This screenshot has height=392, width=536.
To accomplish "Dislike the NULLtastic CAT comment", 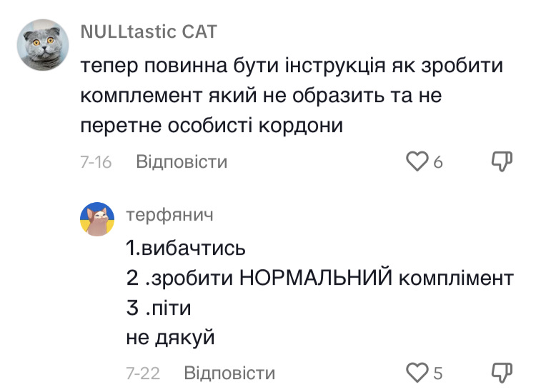I will 503,162.
